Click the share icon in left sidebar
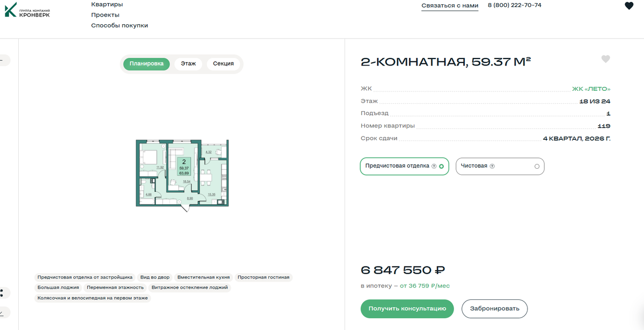This screenshot has width=644, height=330. click(3, 293)
